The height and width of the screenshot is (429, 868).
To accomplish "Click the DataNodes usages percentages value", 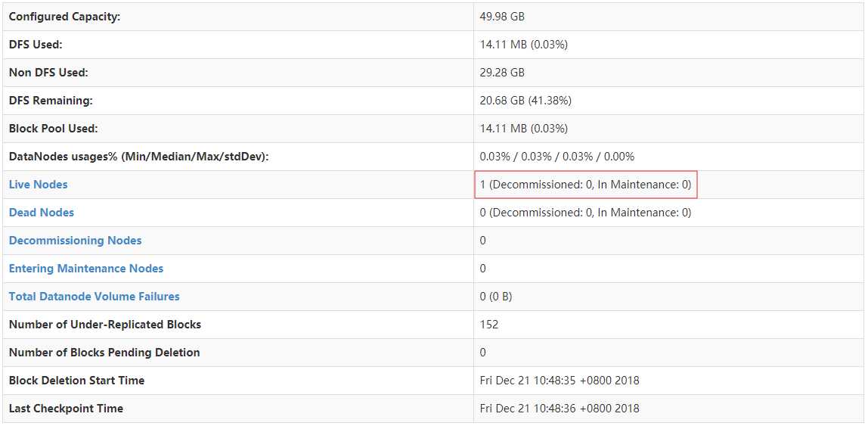I will [x=557, y=157].
